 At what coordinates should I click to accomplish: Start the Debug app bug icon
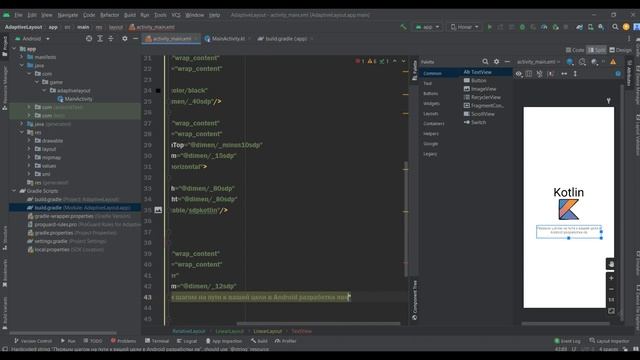point(522,27)
